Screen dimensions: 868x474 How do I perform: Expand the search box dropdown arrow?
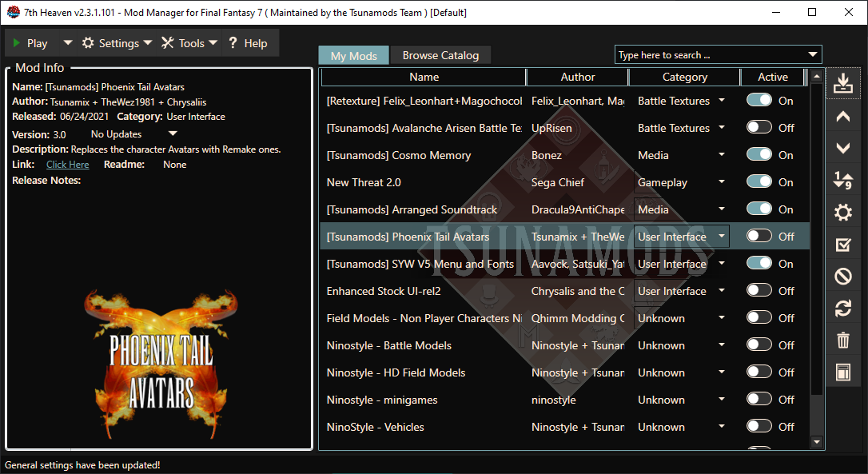[x=813, y=55]
